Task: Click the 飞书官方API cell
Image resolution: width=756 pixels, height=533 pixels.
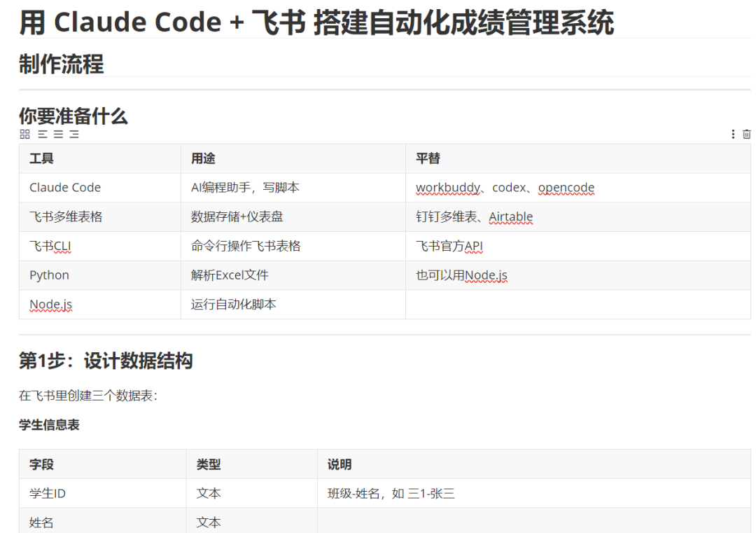Action: (578, 246)
